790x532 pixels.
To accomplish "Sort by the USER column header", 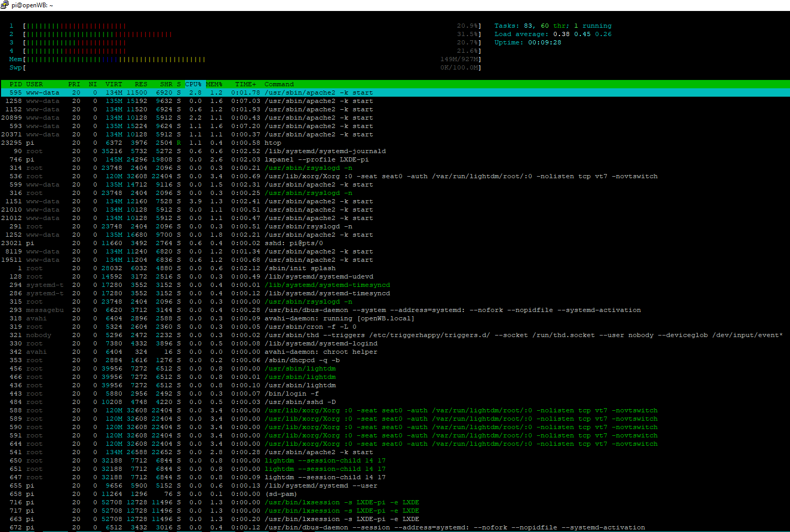I will 35,84.
